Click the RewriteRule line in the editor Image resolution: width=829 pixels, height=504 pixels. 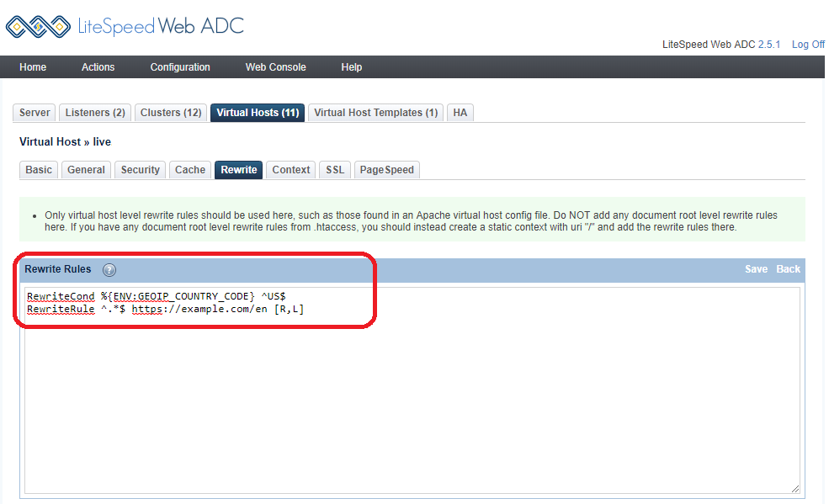coord(166,309)
